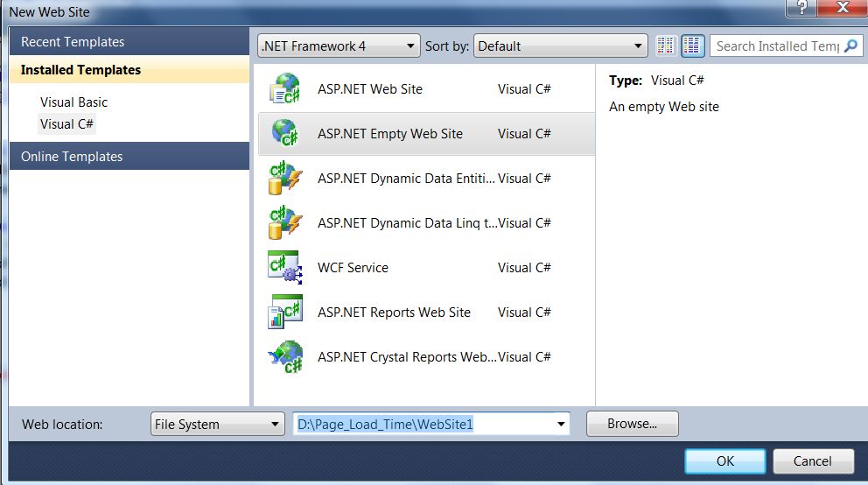Close the New Web Site dialog
This screenshot has width=868, height=485.
coord(843,7)
